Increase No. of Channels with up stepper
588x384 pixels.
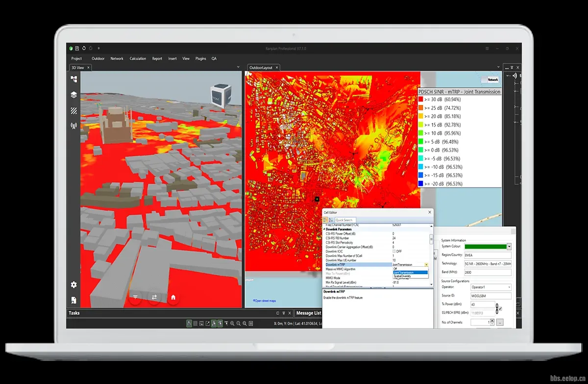(492, 321)
